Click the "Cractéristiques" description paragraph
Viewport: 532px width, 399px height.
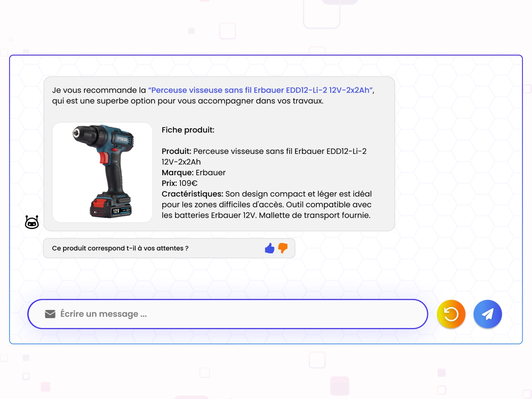click(267, 204)
